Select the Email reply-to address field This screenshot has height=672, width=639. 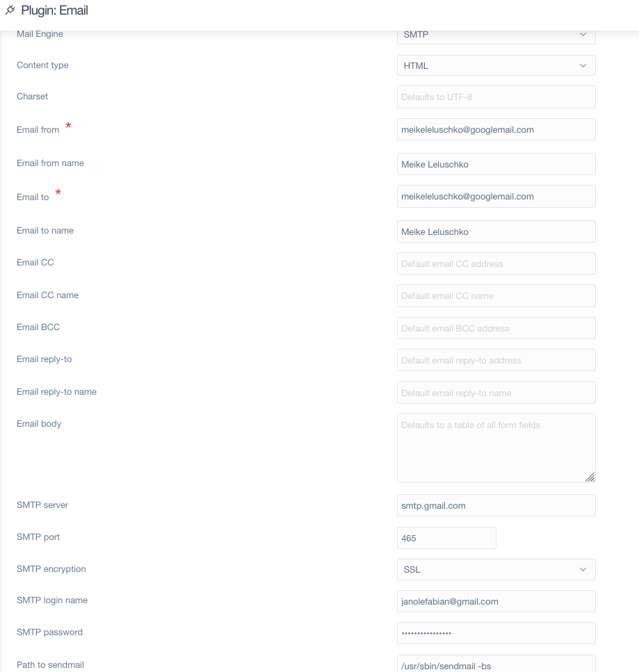(496, 361)
